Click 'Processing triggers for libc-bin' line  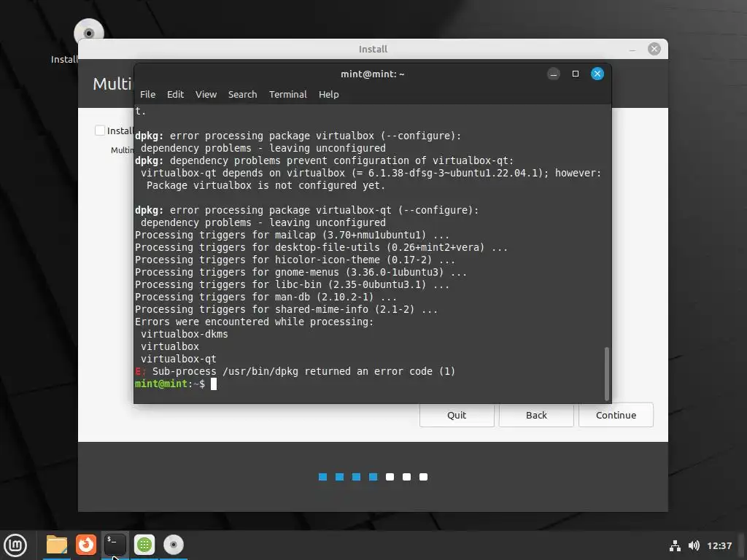[292, 285]
